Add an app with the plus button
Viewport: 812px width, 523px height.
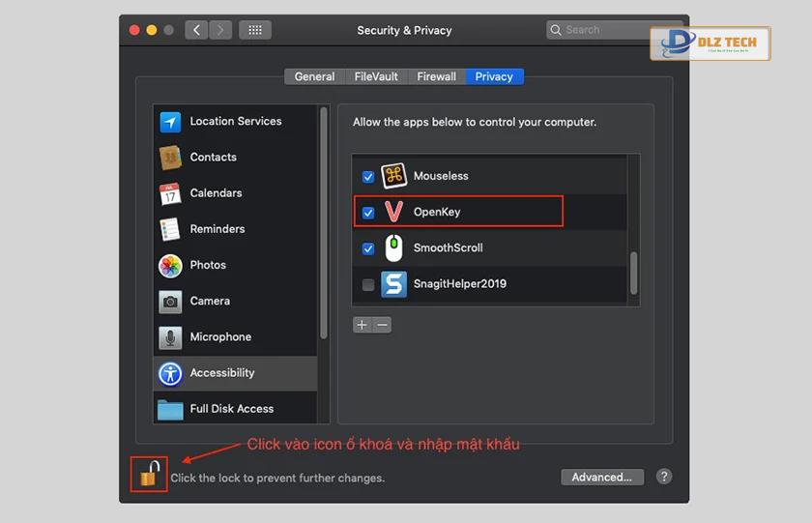362,325
